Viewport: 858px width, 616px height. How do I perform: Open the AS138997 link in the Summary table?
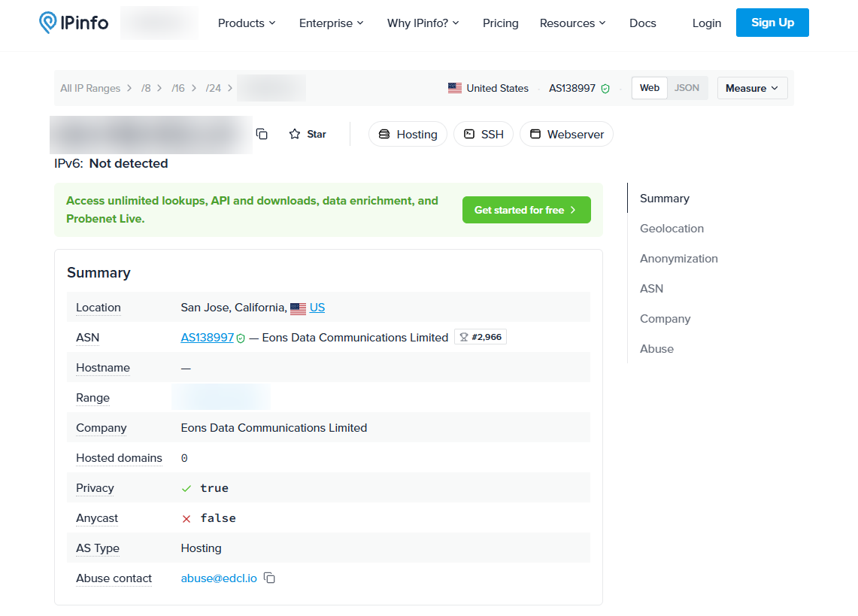coord(208,337)
